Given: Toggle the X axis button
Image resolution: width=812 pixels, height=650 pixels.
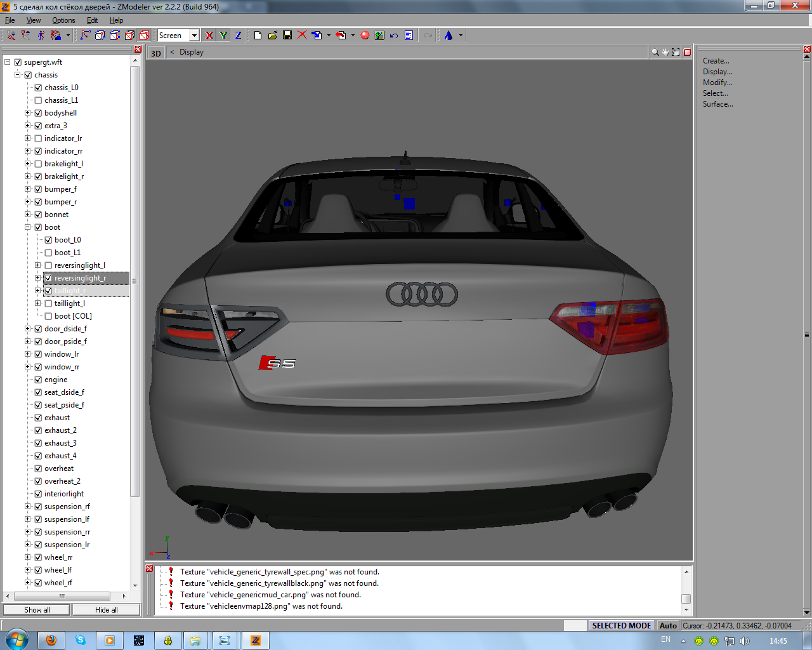Looking at the screenshot, I should click(209, 36).
